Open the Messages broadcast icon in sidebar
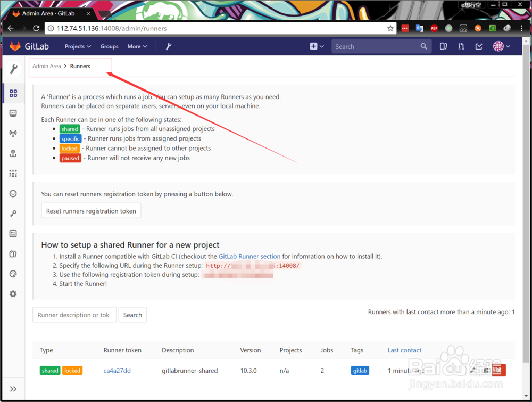The image size is (532, 402). (13, 134)
